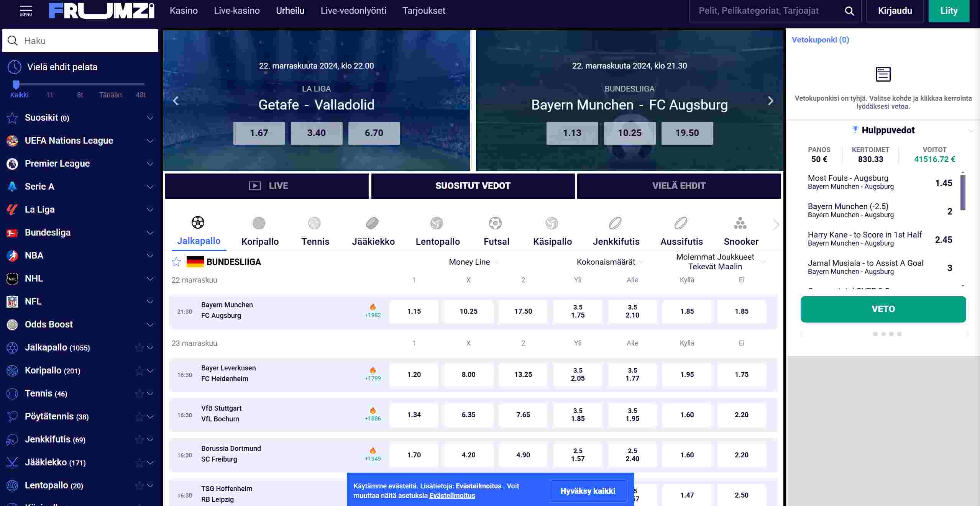The width and height of the screenshot is (980, 506).
Task: Select the Futsal icon tab
Action: pos(495,223)
